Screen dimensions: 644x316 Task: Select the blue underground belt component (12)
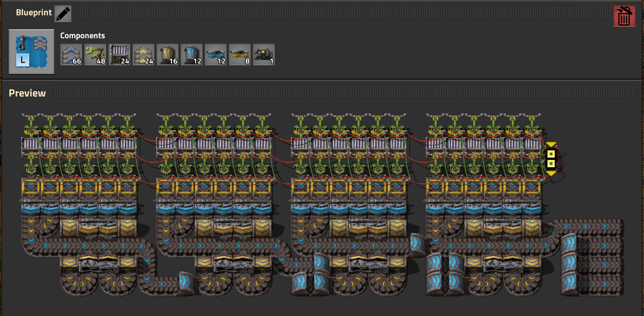(x=192, y=54)
